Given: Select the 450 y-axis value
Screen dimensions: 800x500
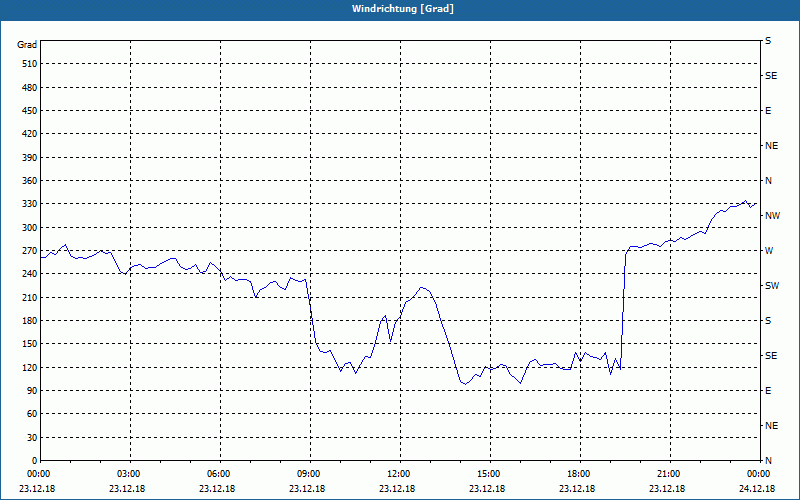Looking at the screenshot, I should point(30,111).
